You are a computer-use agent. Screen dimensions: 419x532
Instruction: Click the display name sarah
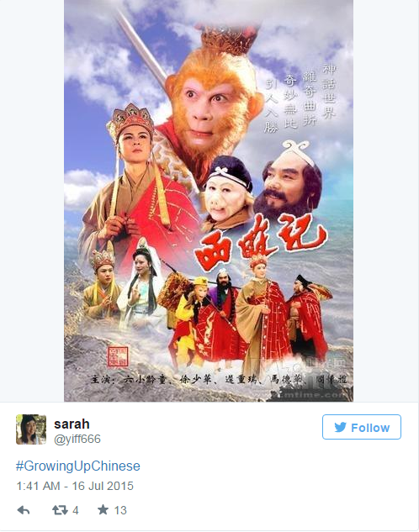[x=72, y=424]
